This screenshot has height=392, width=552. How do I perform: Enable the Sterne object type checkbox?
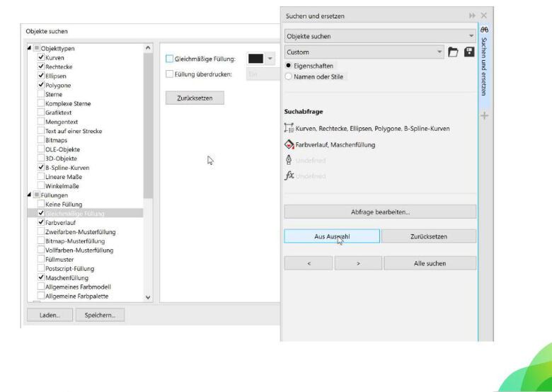41,94
